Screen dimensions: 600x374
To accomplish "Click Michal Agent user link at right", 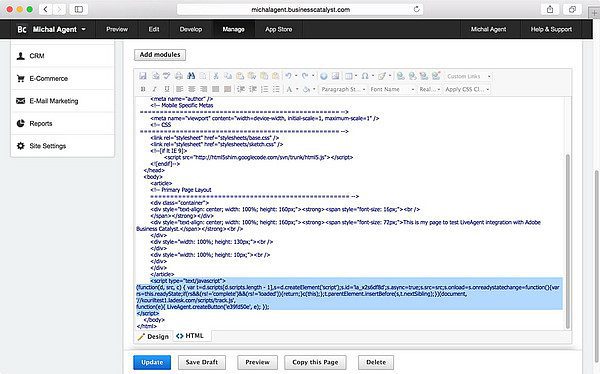I will pyautogui.click(x=488, y=29).
